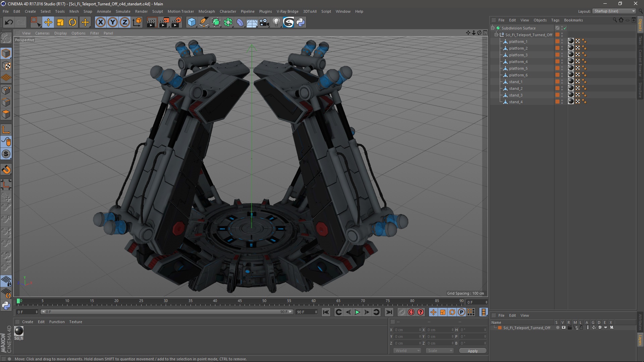The width and height of the screenshot is (644, 362).
Task: Select the Move tool in top toolbar
Action: 48,22
